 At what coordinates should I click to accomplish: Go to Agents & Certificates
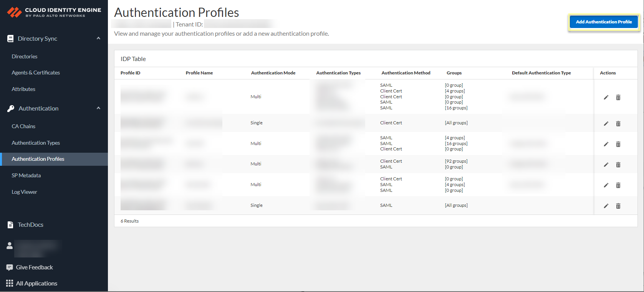[36, 73]
